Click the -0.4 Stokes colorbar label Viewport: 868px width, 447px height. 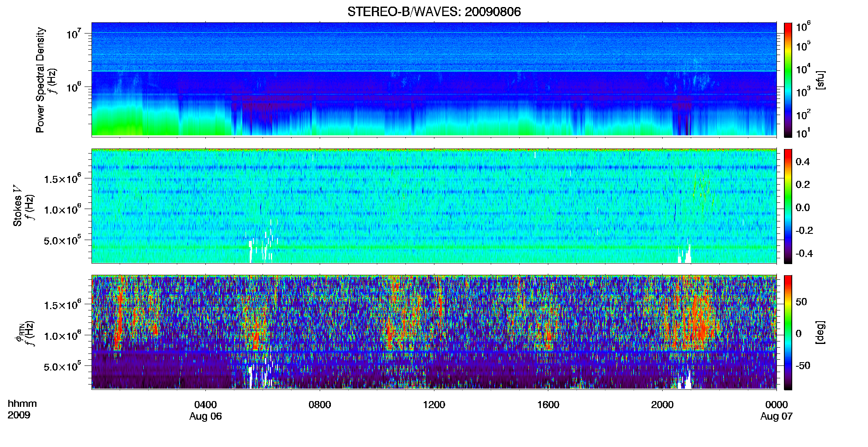804,253
